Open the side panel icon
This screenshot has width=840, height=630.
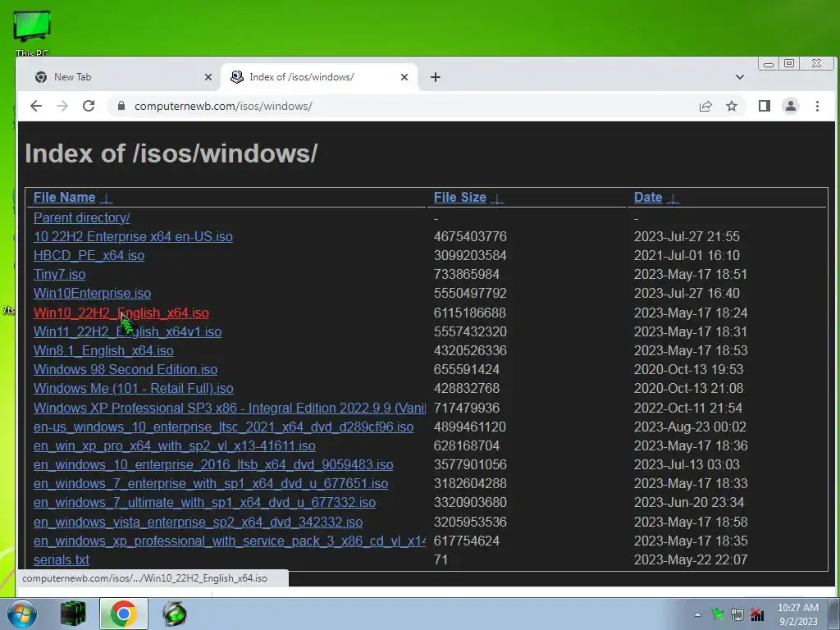pos(765,106)
